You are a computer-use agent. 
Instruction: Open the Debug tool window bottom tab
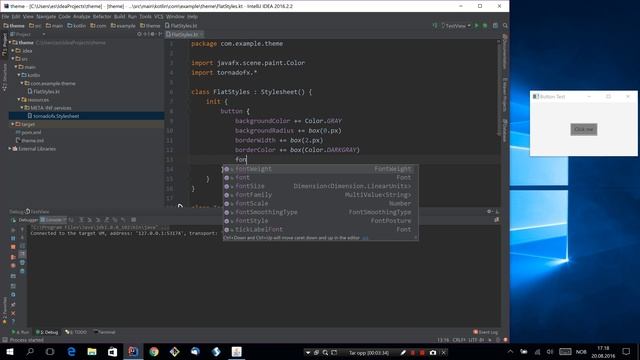pos(47,332)
